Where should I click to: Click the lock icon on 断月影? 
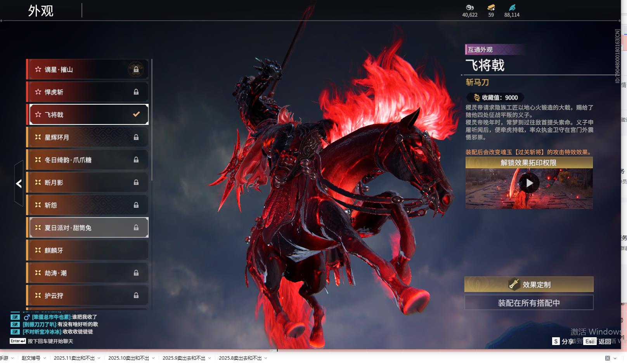click(136, 182)
